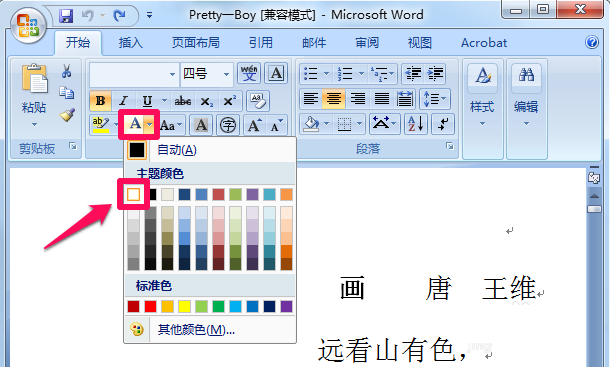The height and width of the screenshot is (367, 610).
Task: Toggle Underline formatting
Action: [x=147, y=101]
